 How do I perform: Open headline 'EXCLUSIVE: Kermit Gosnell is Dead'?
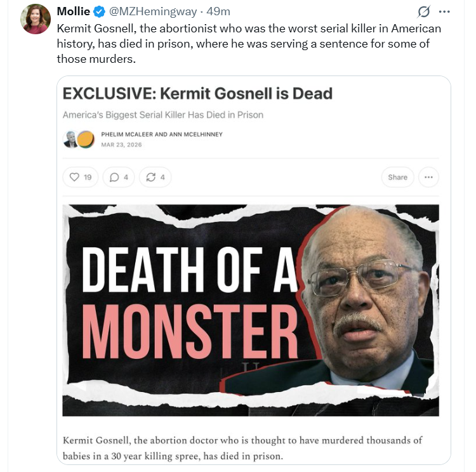click(197, 94)
